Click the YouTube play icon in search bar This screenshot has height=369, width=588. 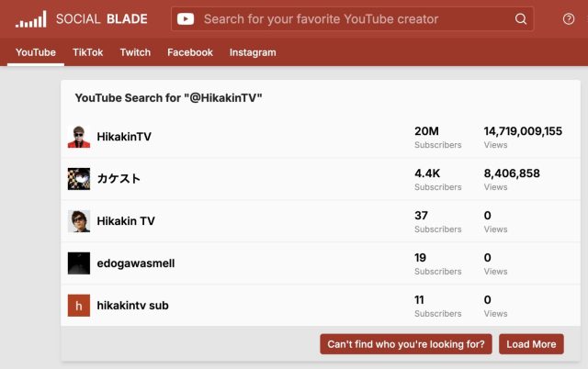pos(186,18)
